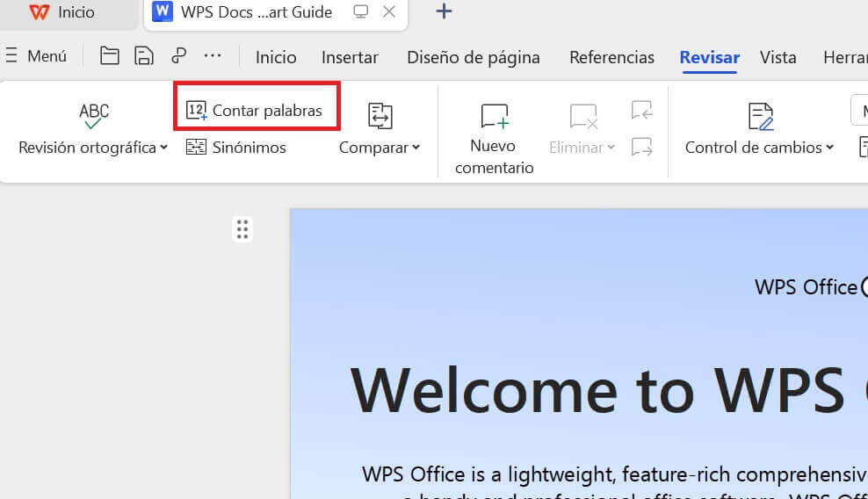Viewport: 868px width, 499px height.
Task: Click the Eliminar comment icon
Action: coord(583,116)
